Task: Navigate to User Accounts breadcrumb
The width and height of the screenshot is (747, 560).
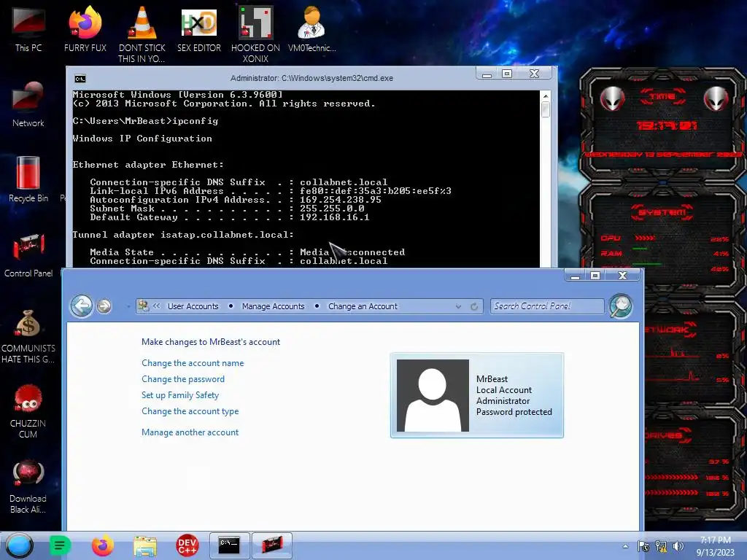Action: tap(193, 306)
